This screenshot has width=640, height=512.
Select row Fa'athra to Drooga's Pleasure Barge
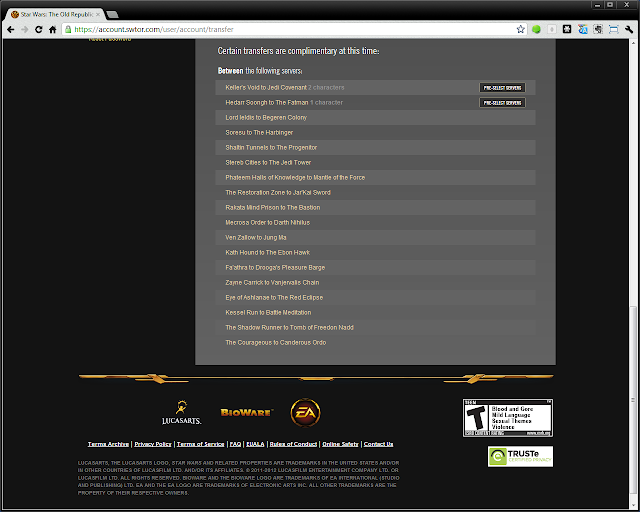375,267
